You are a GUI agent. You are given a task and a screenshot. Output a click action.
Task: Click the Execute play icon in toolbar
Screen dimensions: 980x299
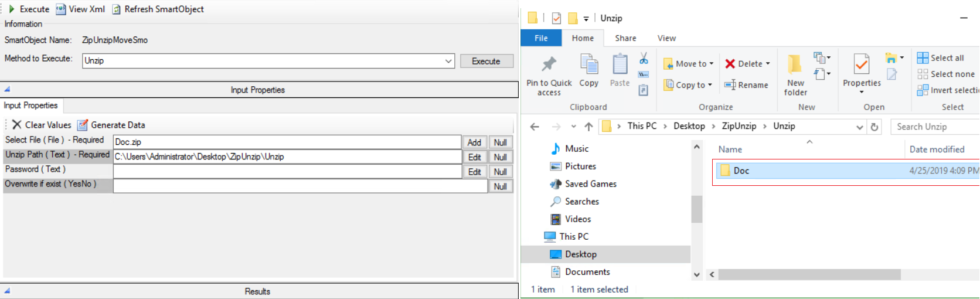[x=12, y=9]
